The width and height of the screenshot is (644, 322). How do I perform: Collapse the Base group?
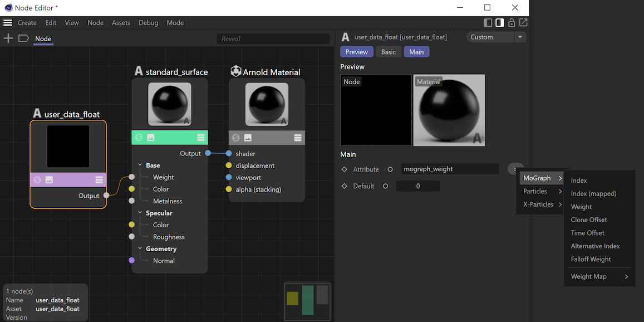[x=140, y=165]
